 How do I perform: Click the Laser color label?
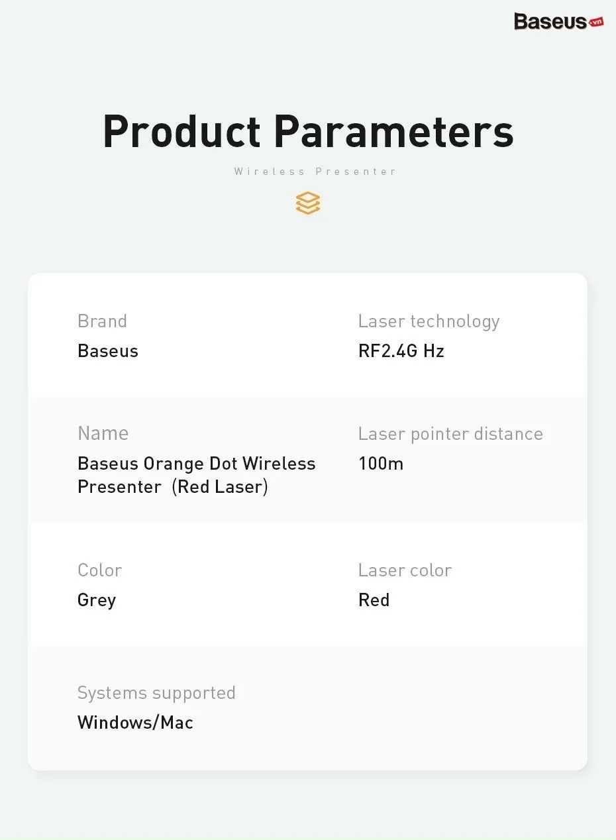click(x=405, y=570)
